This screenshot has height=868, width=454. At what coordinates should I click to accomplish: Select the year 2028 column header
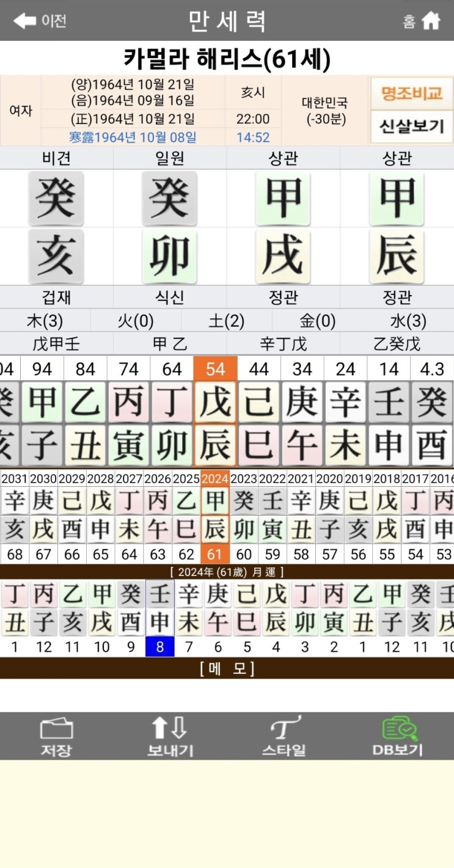point(100,478)
